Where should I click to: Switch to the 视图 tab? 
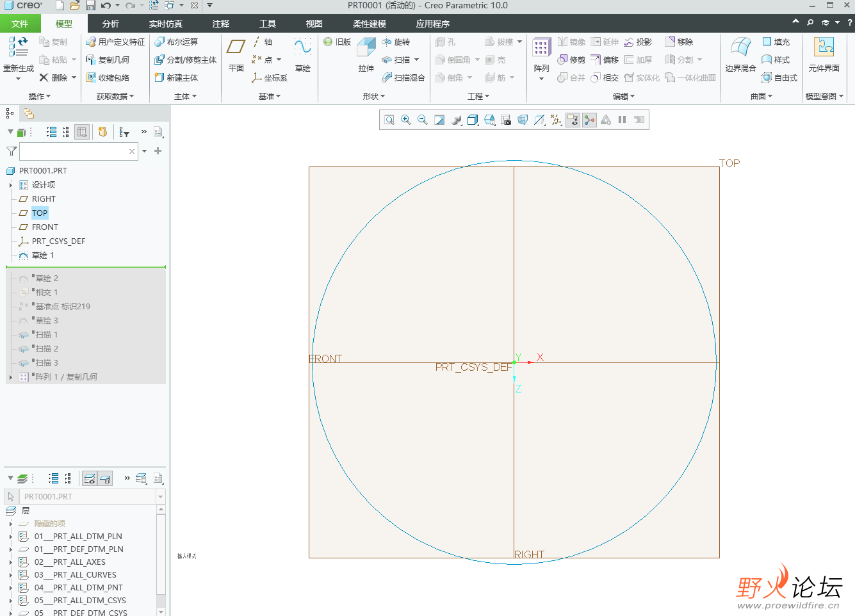[x=314, y=24]
